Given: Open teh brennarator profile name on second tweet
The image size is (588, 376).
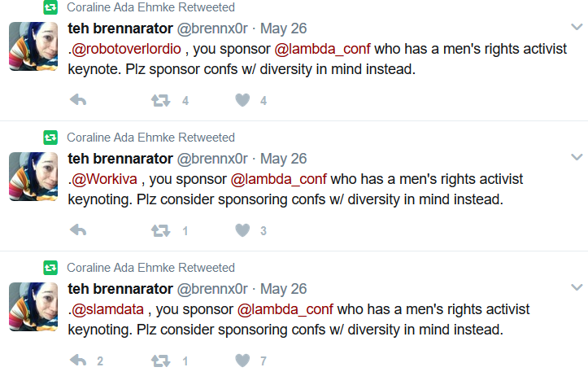Looking at the screenshot, I should 120,159.
